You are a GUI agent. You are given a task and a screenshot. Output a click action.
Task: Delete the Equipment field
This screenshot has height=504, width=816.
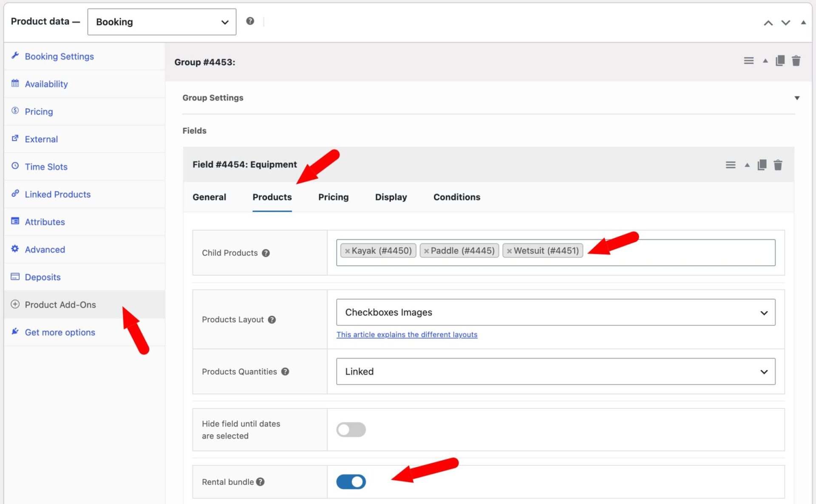point(778,165)
